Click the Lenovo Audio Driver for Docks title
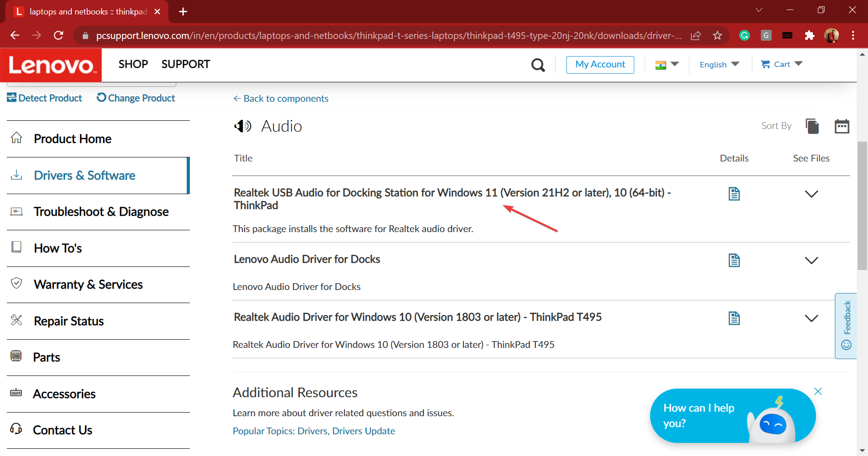 pos(307,259)
